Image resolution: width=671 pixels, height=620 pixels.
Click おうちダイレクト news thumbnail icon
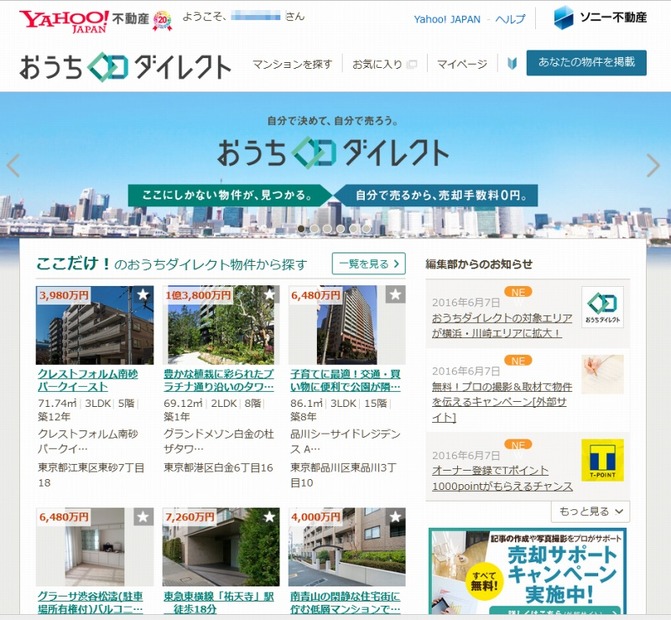[603, 307]
